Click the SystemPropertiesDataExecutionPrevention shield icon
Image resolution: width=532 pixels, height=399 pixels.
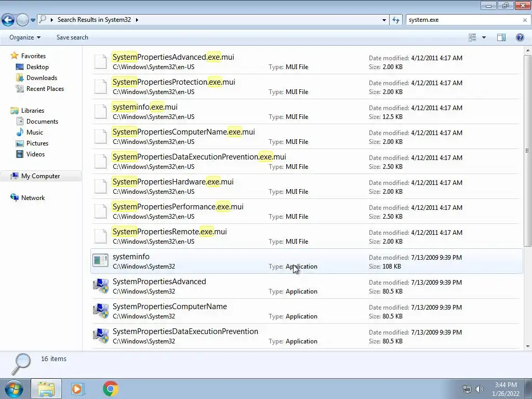101,336
